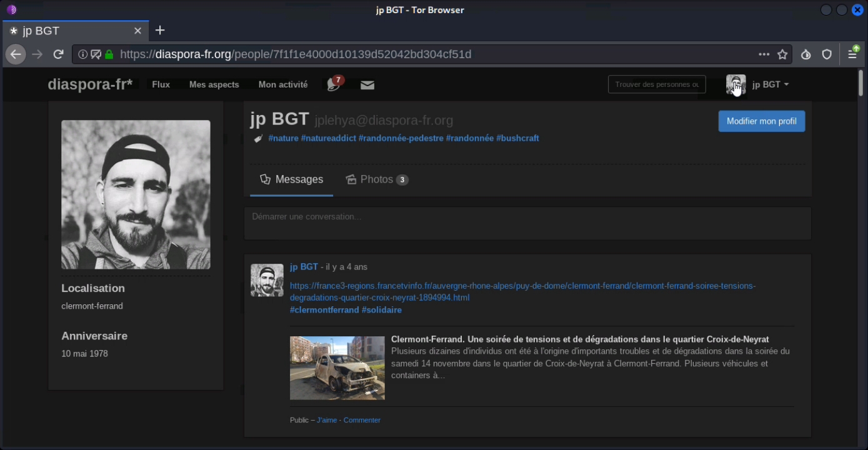Bookmark this page with the star icon
The height and width of the screenshot is (450, 868).
[x=782, y=54]
